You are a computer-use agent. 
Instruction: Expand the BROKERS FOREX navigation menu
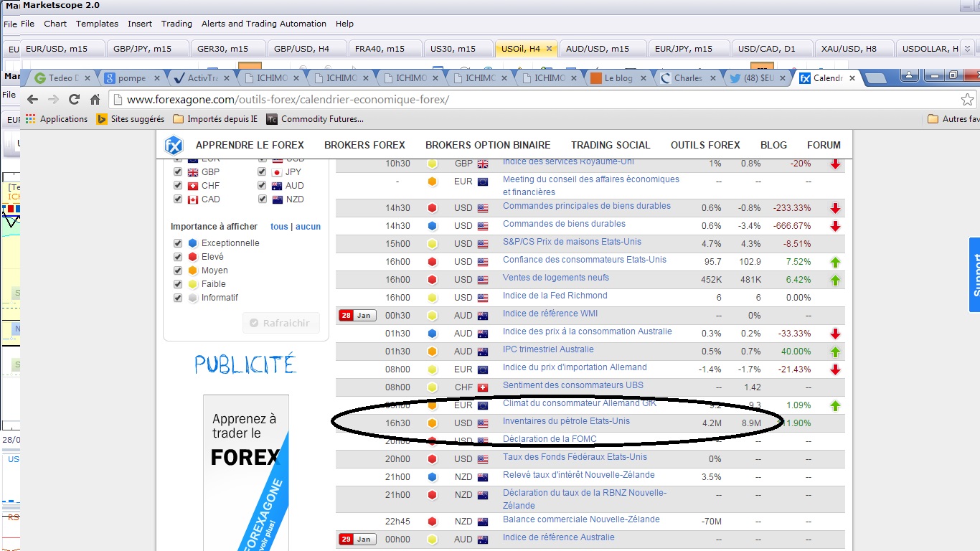coord(364,145)
